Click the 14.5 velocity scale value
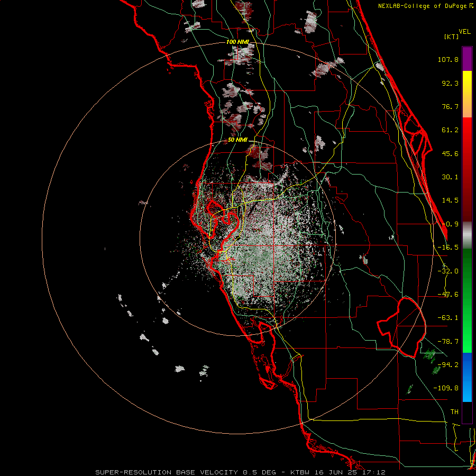This screenshot has width=476, height=476. 450,200
